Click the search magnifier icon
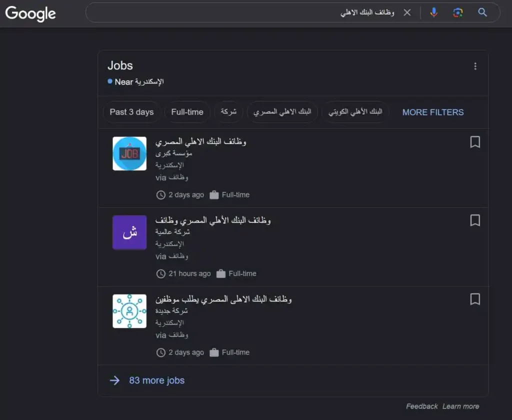512x420 pixels. 481,12
